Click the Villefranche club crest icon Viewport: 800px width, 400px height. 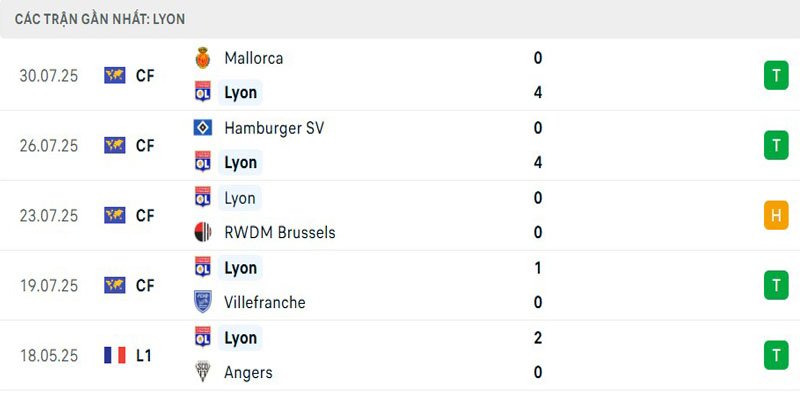(x=203, y=302)
